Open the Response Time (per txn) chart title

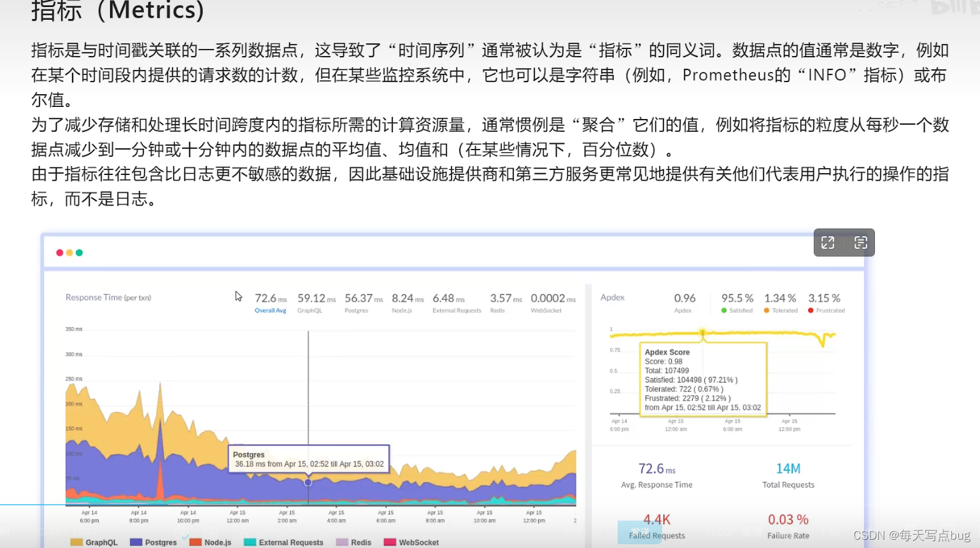[107, 297]
